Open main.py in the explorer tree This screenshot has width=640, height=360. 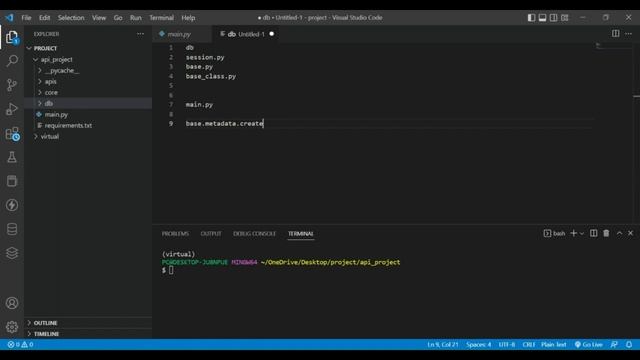56,115
